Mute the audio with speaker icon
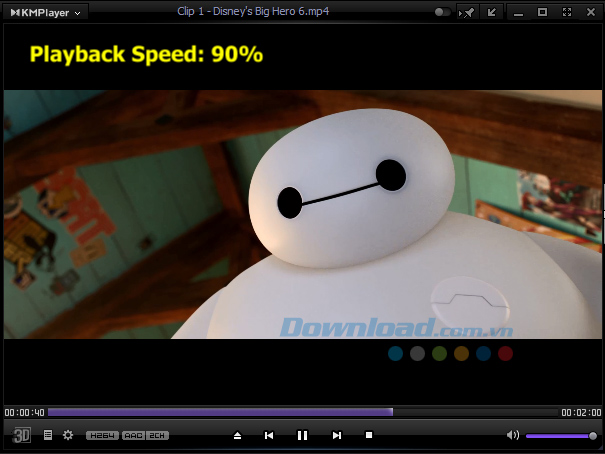 pos(513,435)
